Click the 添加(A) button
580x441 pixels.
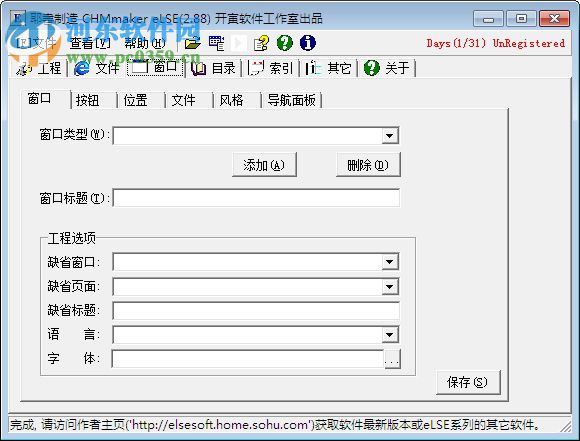[264, 165]
